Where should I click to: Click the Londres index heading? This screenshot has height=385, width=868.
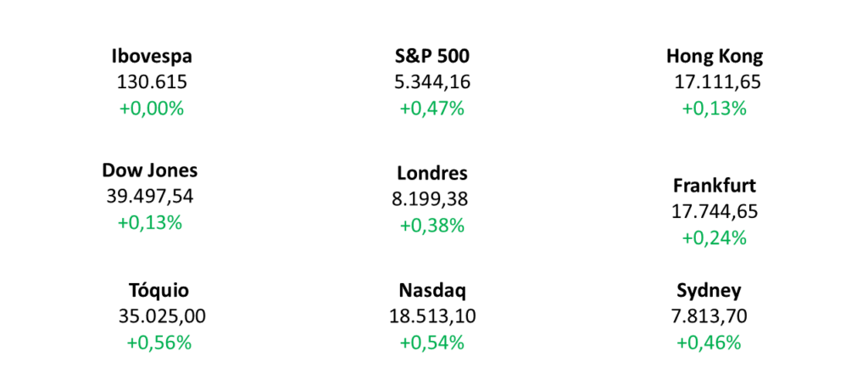[431, 173]
